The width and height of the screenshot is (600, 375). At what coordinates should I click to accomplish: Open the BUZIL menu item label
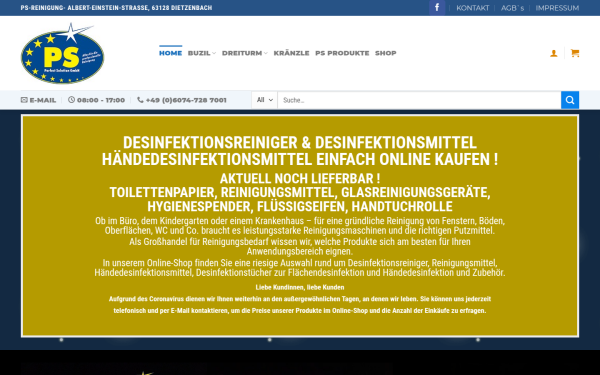point(199,53)
